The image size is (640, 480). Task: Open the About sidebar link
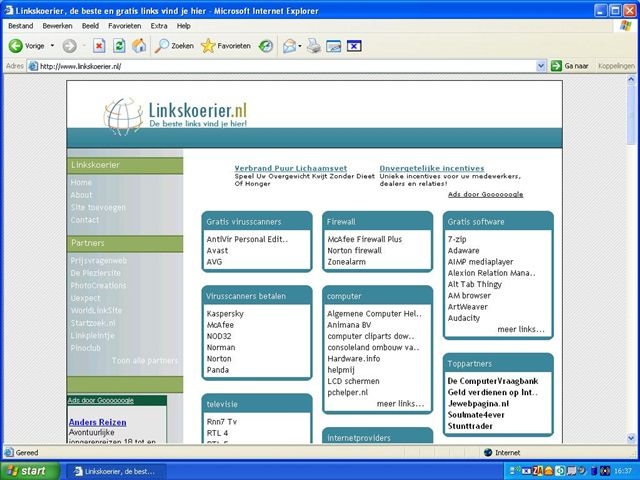coord(81,195)
